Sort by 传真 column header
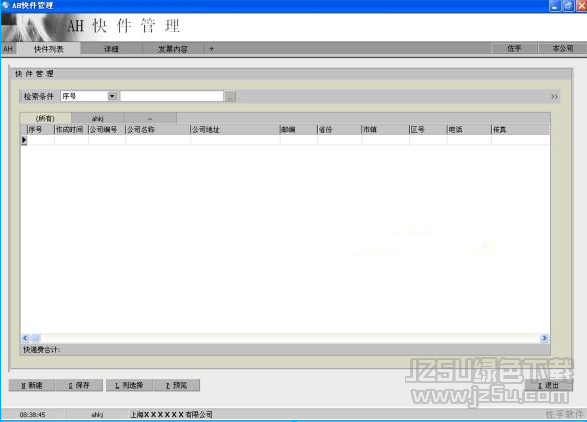587x422 pixels. pos(520,130)
